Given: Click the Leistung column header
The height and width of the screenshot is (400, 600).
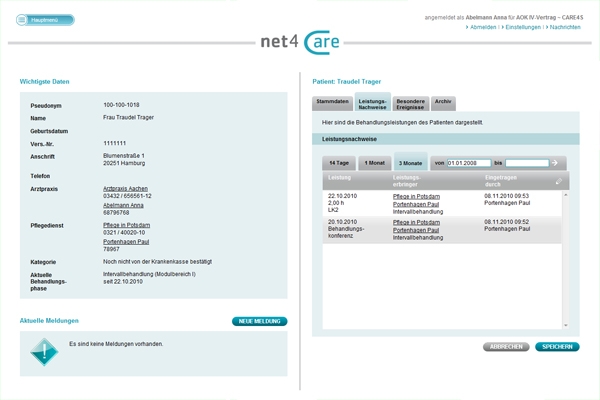Looking at the screenshot, I should (339, 178).
